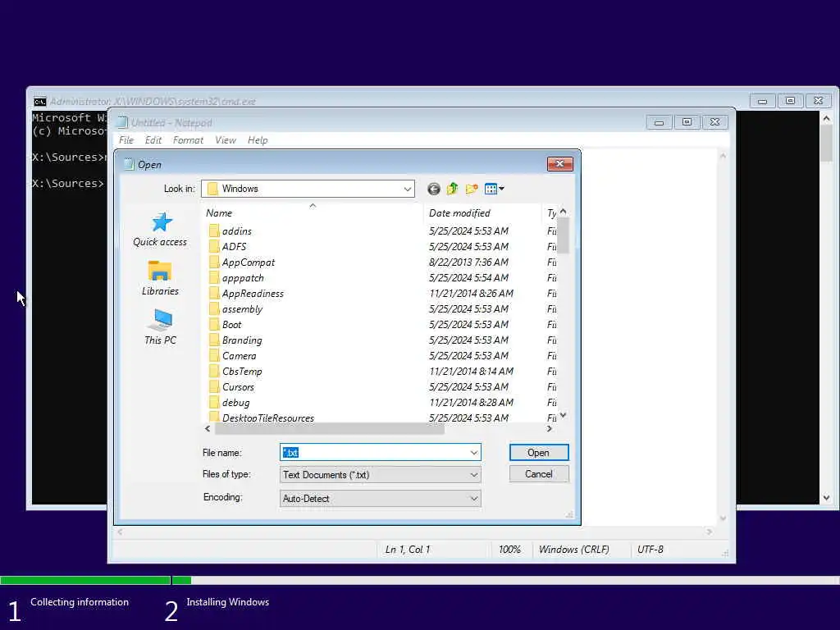Click the cmd window vertical scrollbar thumb
Image resolution: width=840 pixels, height=630 pixels.
826,143
